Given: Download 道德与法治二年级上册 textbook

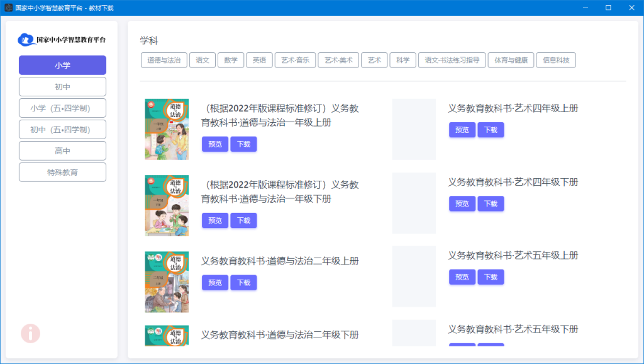Looking at the screenshot, I should click(x=243, y=283).
